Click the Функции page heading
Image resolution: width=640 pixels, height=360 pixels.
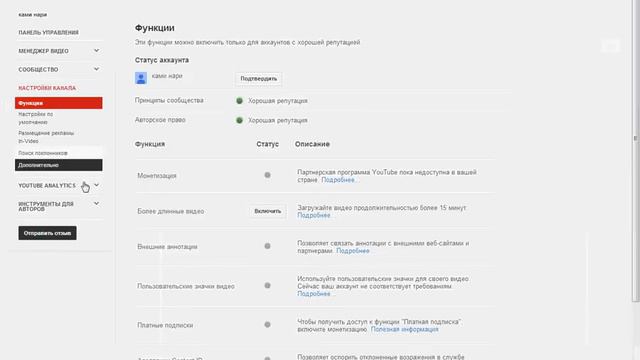click(155, 28)
